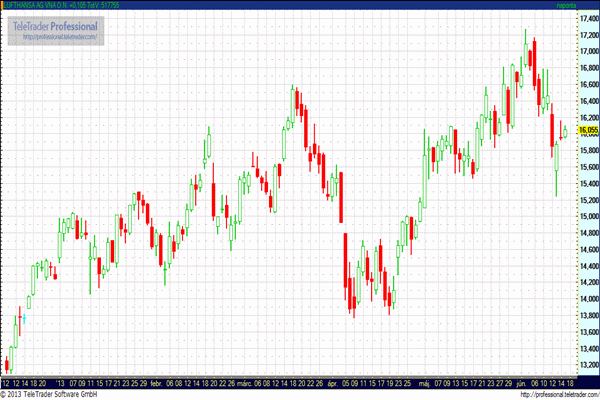Select the 'jún.' month label on time axis

521,382
